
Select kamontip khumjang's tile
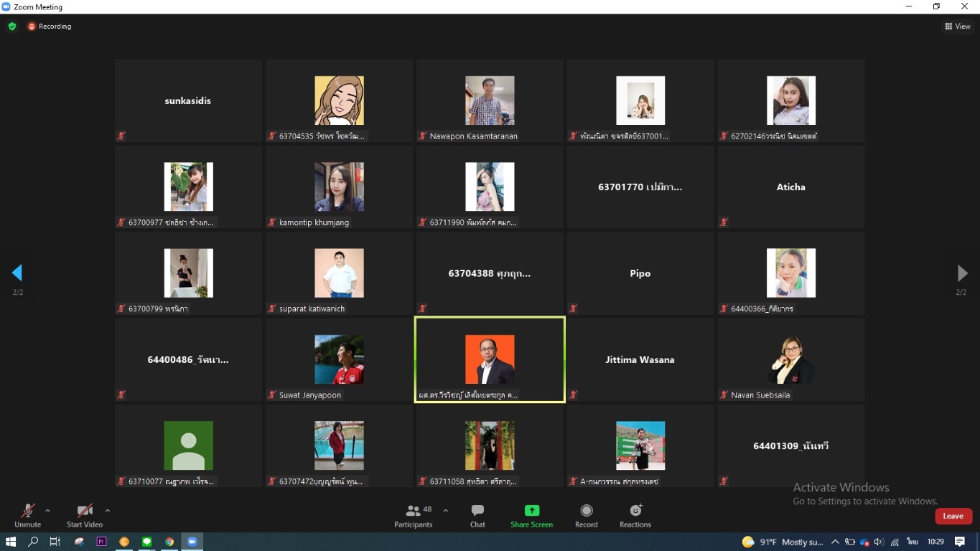pyautogui.click(x=339, y=187)
